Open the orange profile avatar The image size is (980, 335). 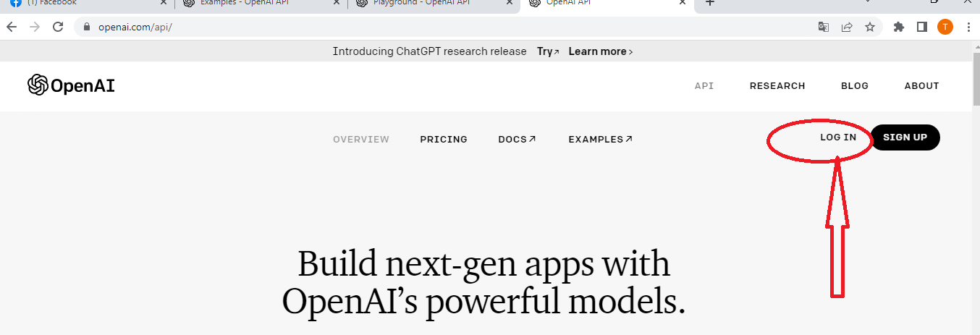pos(945,27)
